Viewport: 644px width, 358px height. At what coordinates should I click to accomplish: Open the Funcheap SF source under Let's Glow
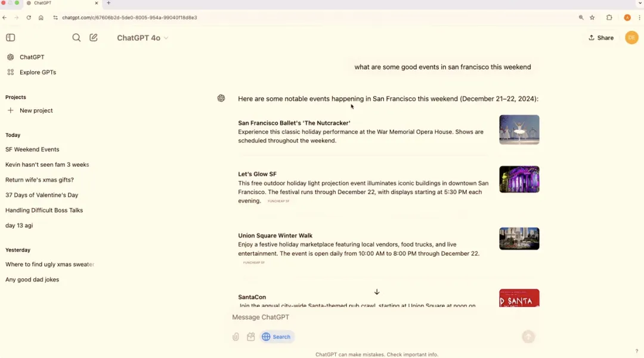278,201
